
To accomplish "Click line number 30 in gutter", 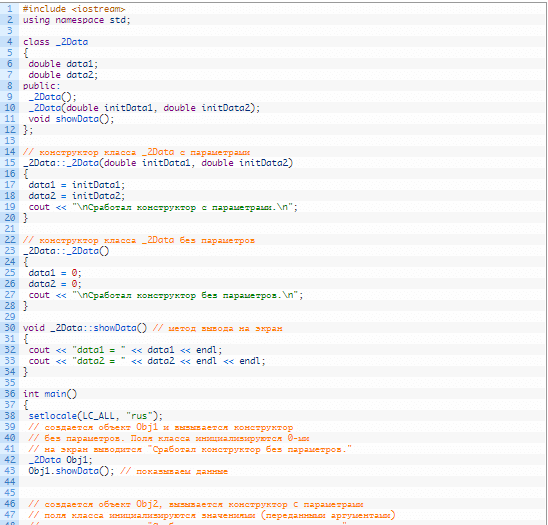I will pyautogui.click(x=10, y=328).
